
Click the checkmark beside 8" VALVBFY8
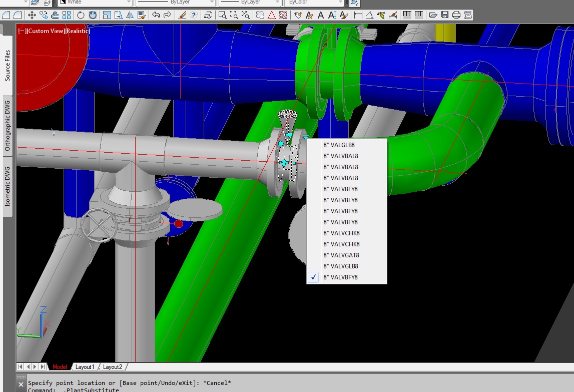point(313,277)
